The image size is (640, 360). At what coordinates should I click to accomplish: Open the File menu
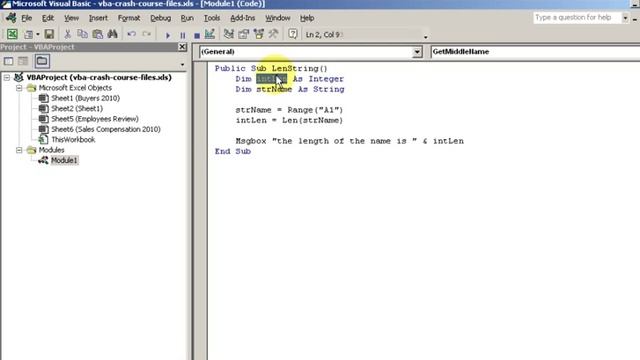(x=27, y=18)
